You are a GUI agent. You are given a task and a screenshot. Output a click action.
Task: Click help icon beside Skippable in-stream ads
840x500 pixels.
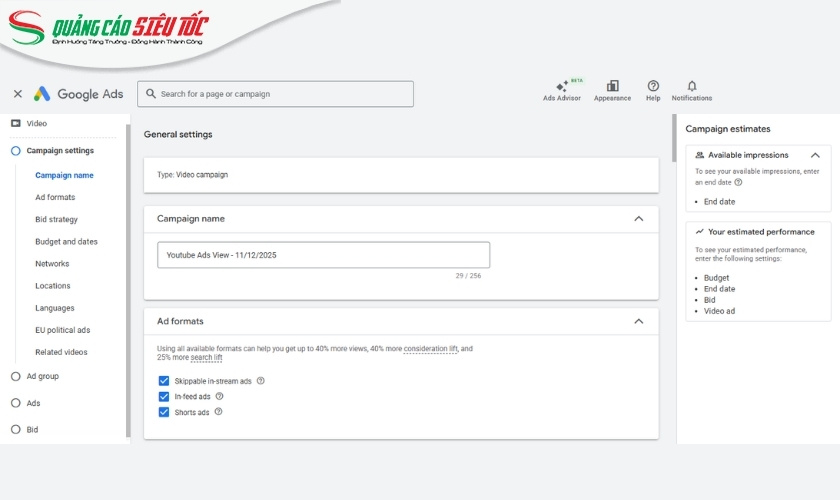pos(261,381)
